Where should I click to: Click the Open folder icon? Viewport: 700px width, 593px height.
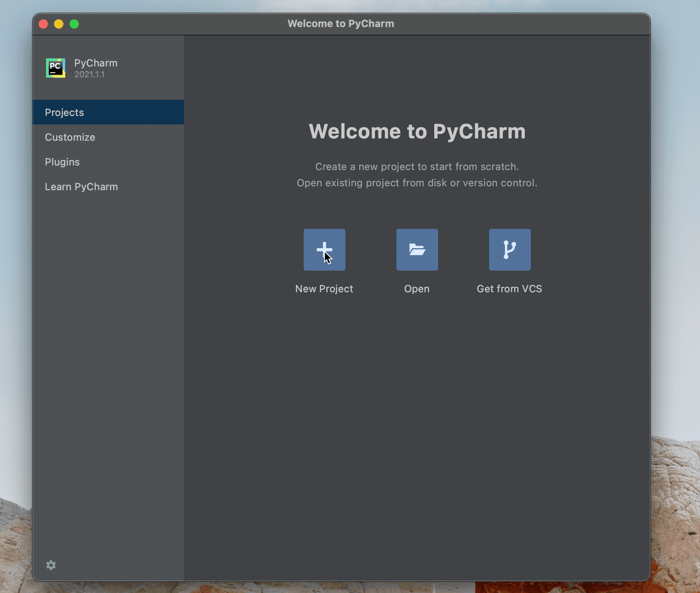[x=417, y=249]
